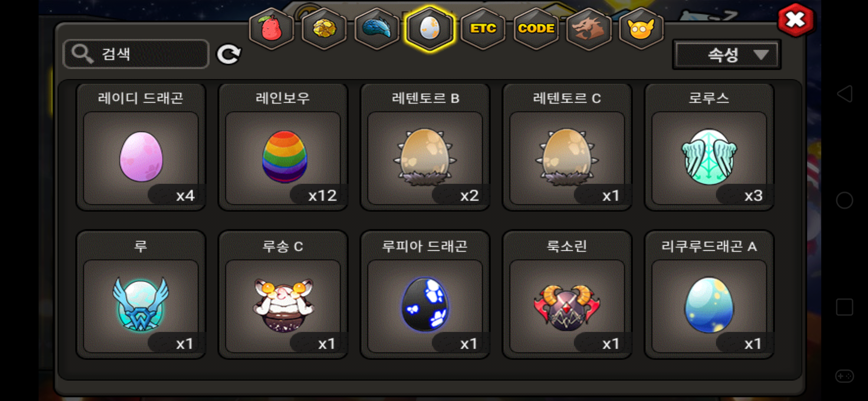Close the inventory with the red X
The image size is (868, 401).
795,20
